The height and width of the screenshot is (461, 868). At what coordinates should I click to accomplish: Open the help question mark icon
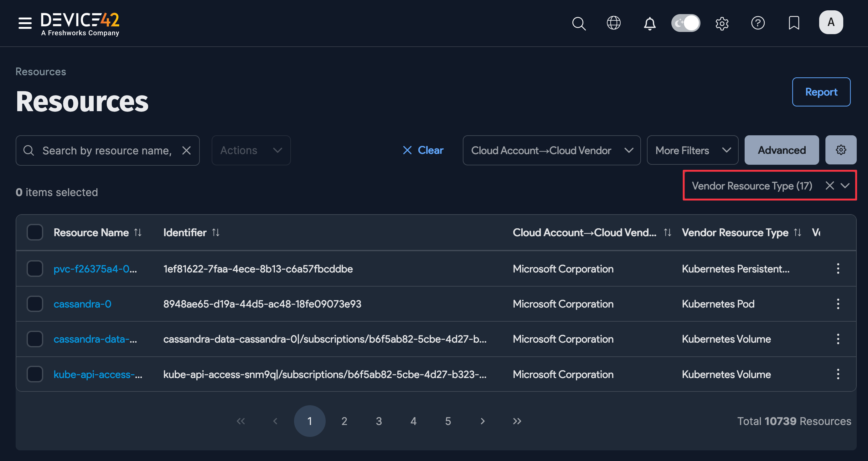[758, 23]
